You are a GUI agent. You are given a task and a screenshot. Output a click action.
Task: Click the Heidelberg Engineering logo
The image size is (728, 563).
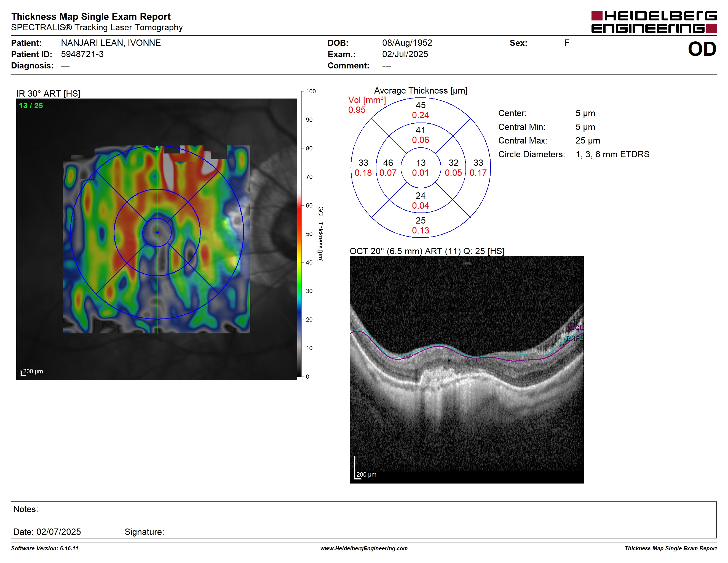(654, 22)
